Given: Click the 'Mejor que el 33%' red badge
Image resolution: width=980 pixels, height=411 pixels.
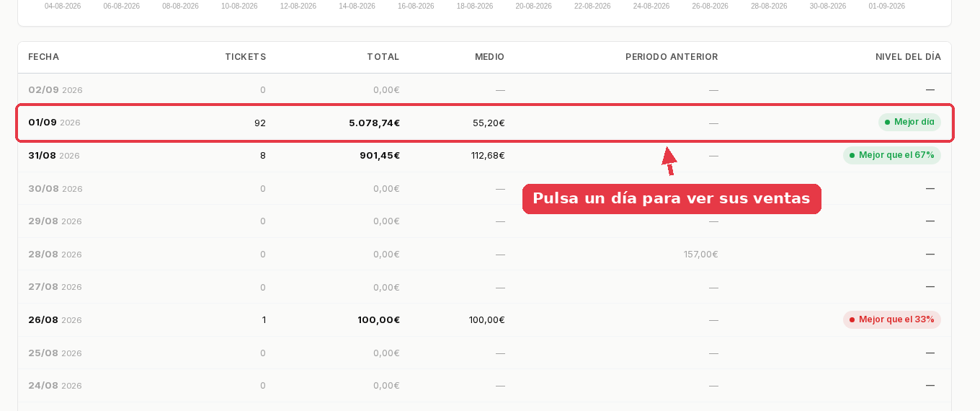Looking at the screenshot, I should [892, 319].
